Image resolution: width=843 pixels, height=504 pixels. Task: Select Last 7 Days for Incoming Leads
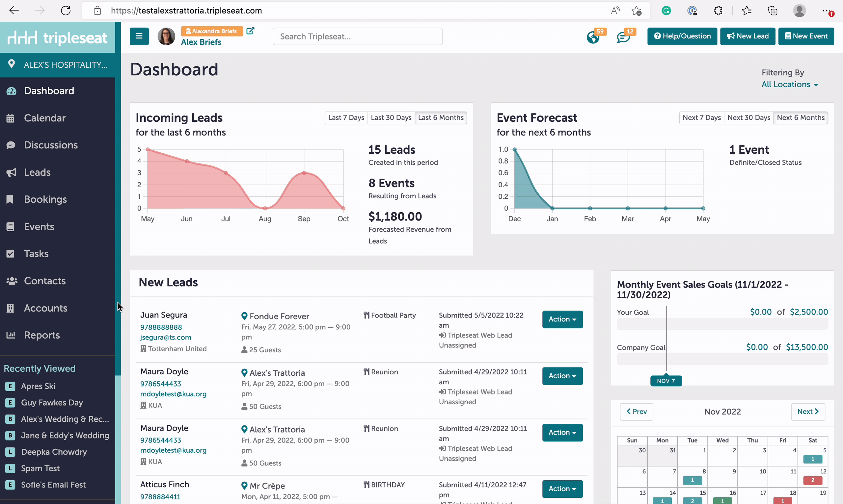click(346, 118)
